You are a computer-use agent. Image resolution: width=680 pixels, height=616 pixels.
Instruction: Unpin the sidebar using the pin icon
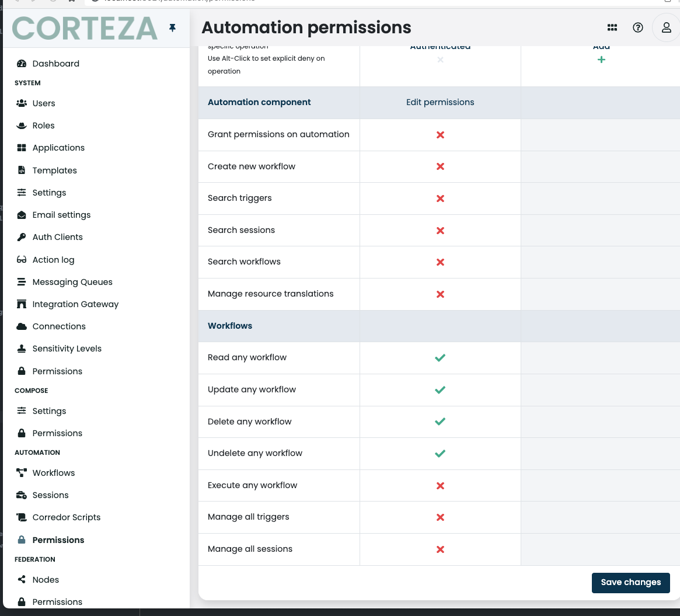(x=171, y=27)
